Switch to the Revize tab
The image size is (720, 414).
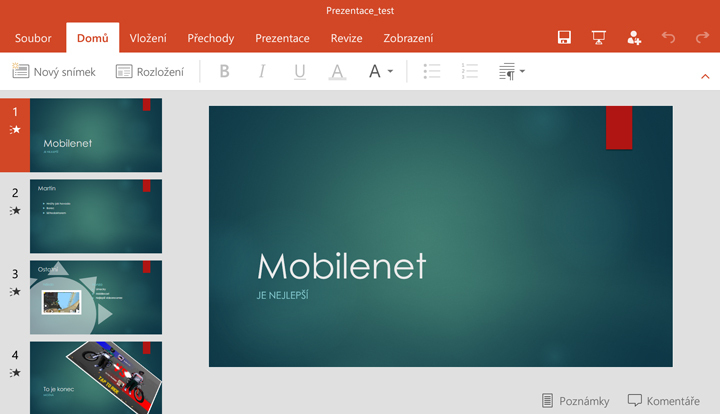pos(347,38)
